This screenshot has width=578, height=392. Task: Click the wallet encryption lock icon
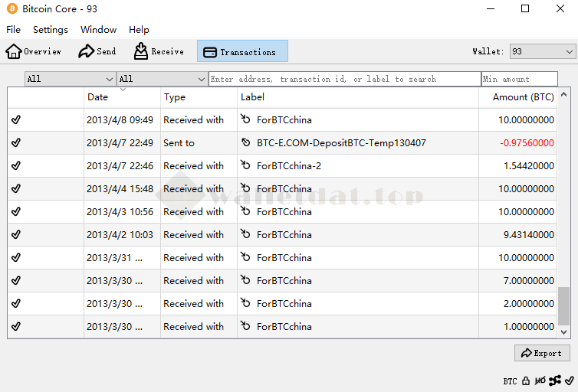pos(526,381)
